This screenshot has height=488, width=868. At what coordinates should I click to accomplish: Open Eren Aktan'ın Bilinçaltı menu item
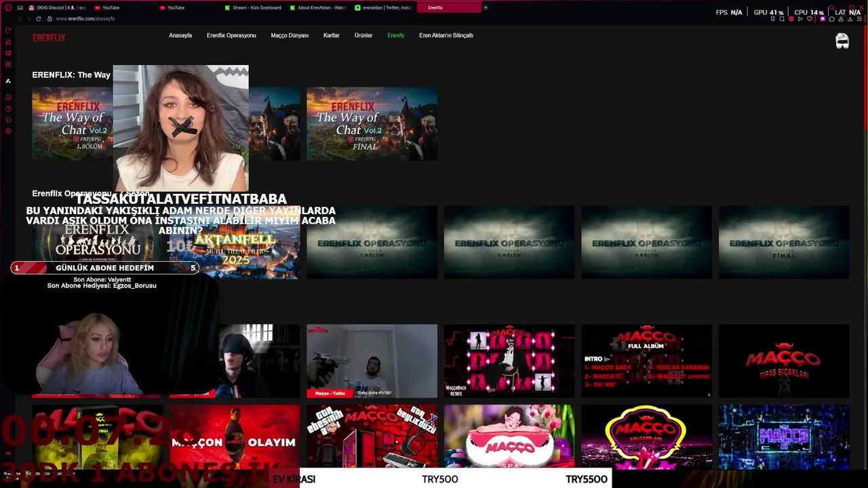(x=446, y=35)
